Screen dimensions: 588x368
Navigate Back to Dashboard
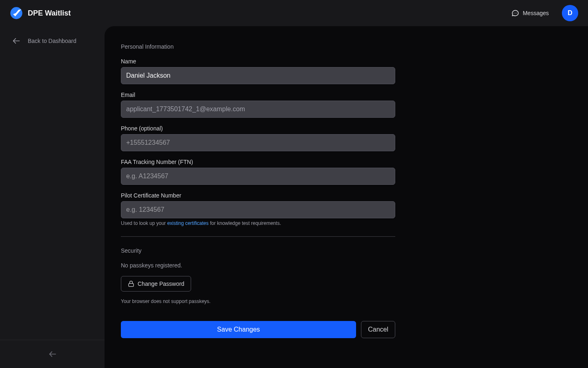tap(52, 41)
